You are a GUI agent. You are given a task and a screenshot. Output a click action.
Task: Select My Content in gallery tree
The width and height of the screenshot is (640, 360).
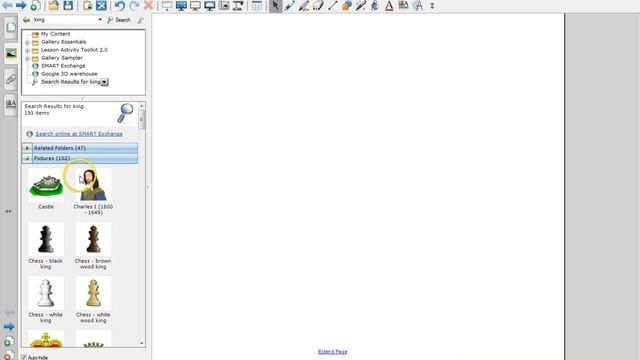click(x=56, y=34)
